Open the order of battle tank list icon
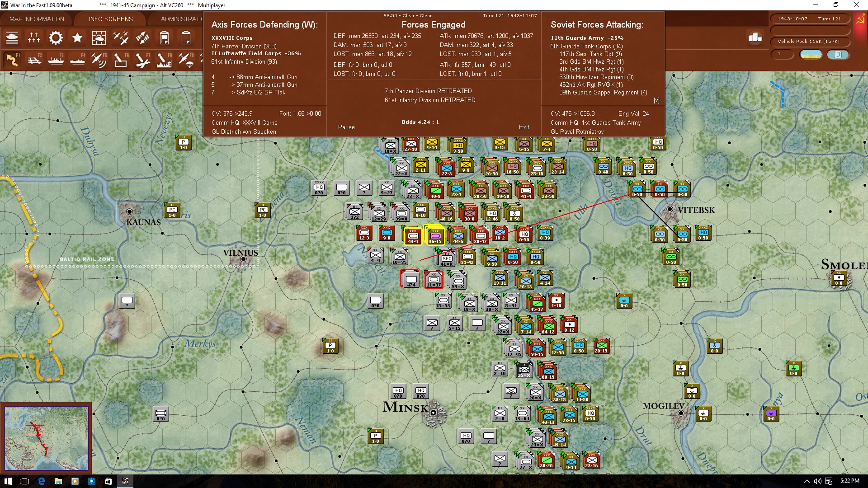The height and width of the screenshot is (488, 868). (x=12, y=38)
